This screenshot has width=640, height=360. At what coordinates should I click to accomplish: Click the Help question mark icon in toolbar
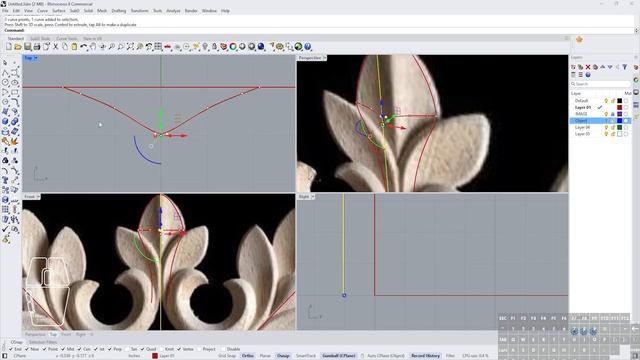pyautogui.click(x=308, y=47)
